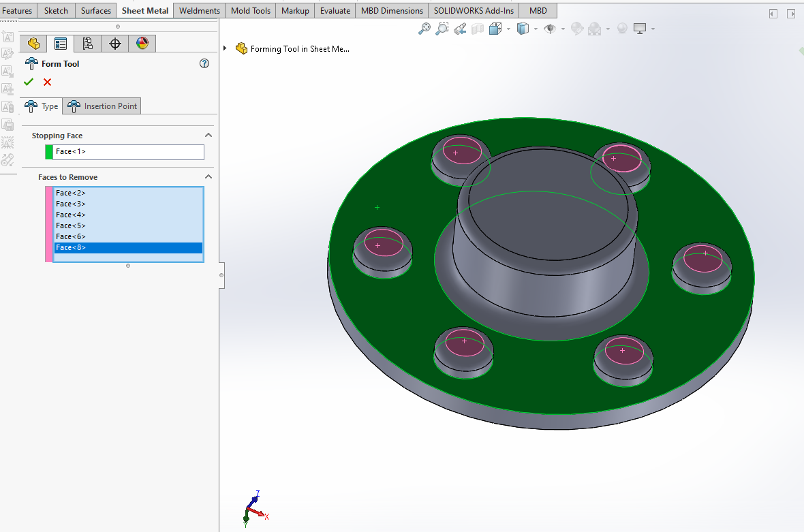The width and height of the screenshot is (804, 532).
Task: Switch to the Insertion Point tab
Action: [x=102, y=106]
